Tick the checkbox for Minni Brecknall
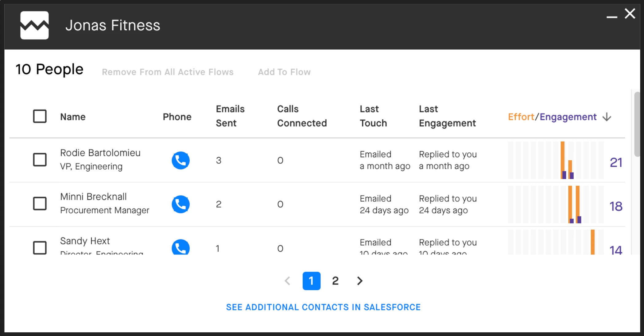This screenshot has height=336, width=644. tap(40, 204)
